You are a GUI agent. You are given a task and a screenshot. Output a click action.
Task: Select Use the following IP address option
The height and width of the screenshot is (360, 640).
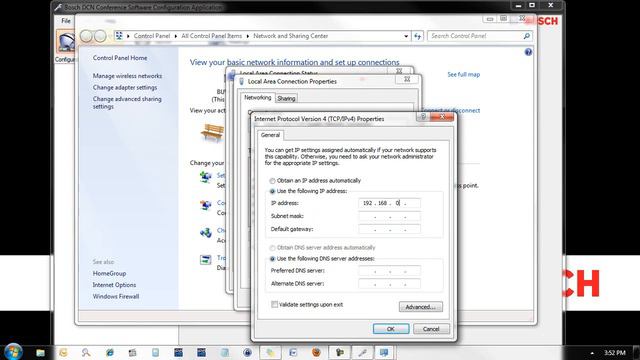[272, 191]
